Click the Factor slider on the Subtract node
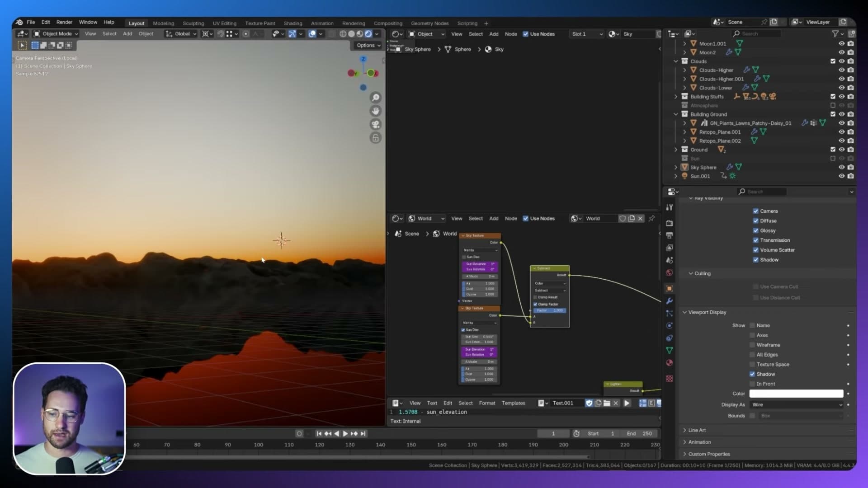The image size is (868, 488). [550, 310]
